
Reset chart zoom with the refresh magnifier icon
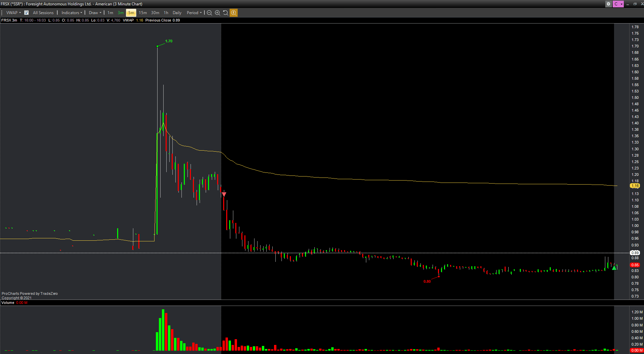coord(226,13)
